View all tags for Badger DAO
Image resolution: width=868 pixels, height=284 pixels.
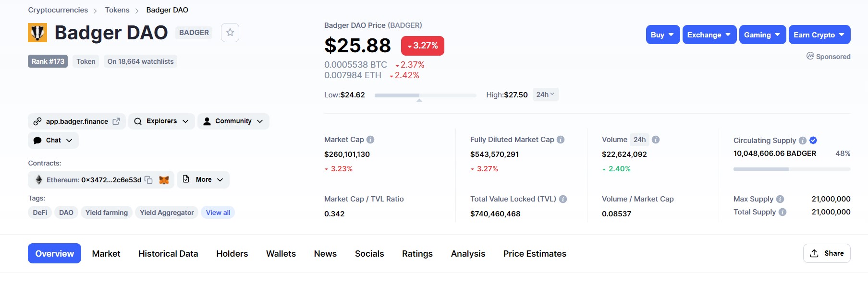218,212
